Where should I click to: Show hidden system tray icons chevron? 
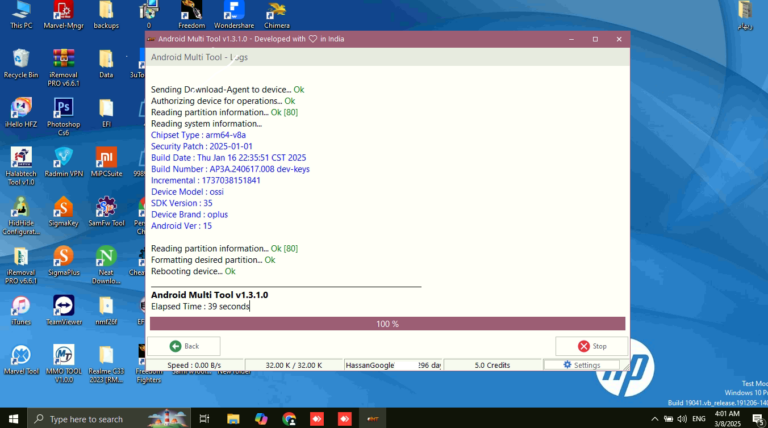pyautogui.click(x=654, y=419)
